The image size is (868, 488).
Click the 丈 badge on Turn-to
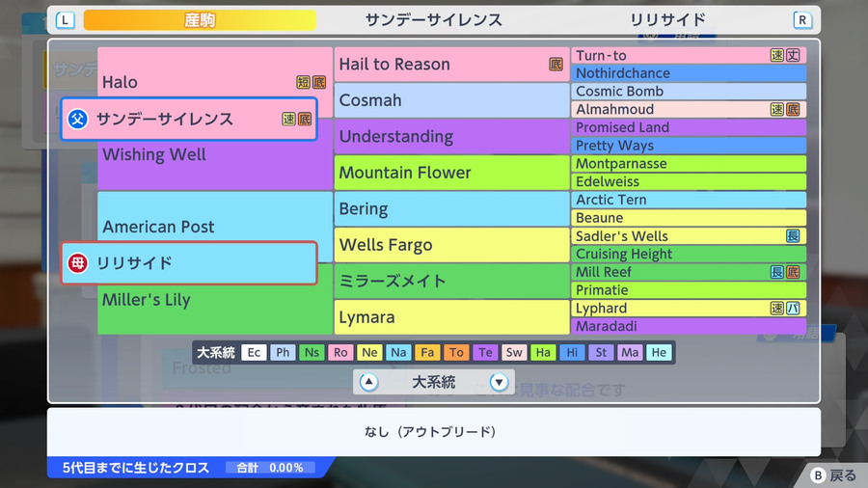[793, 55]
